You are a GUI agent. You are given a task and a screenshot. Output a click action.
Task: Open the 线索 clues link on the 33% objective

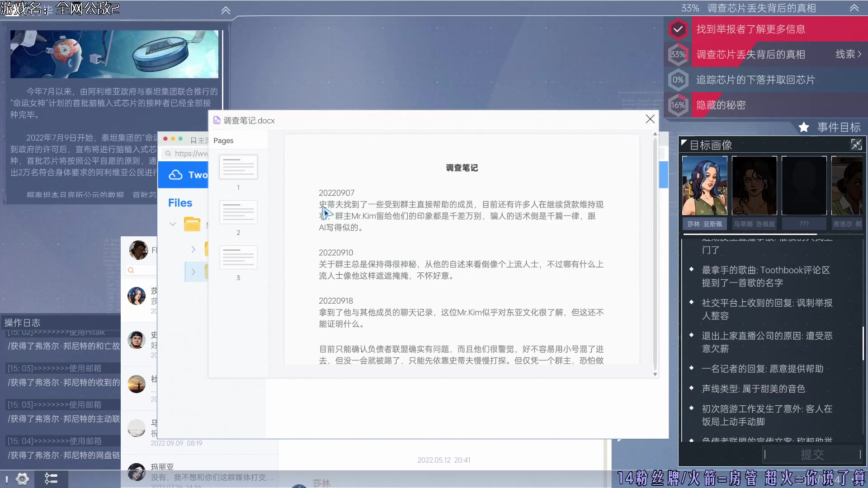point(848,54)
